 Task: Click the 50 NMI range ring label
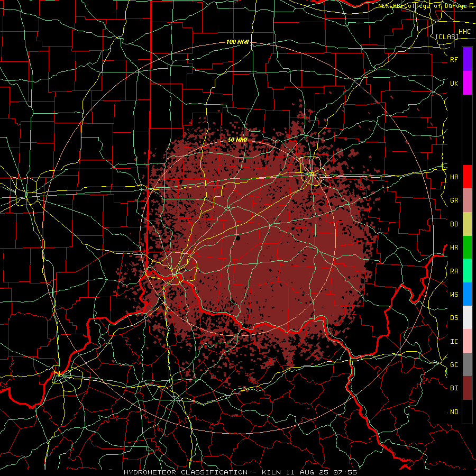(237, 140)
